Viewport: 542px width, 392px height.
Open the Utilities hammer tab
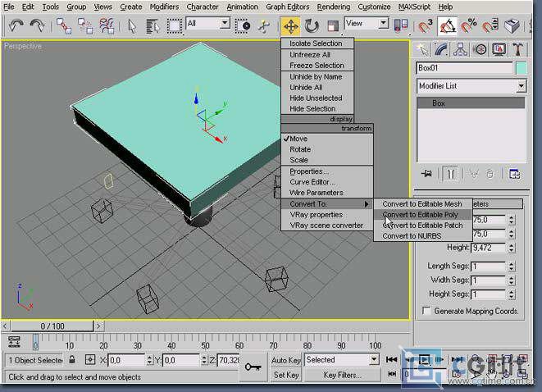517,49
